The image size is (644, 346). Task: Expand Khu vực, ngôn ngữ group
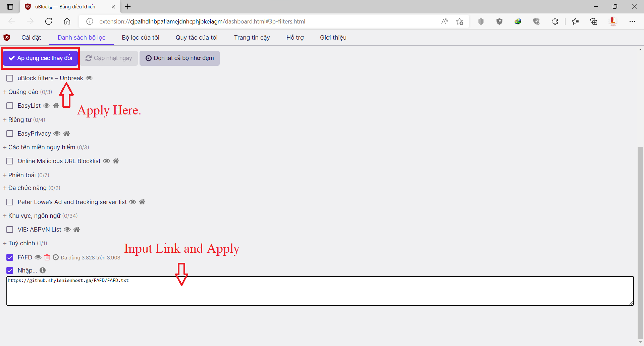click(x=40, y=216)
